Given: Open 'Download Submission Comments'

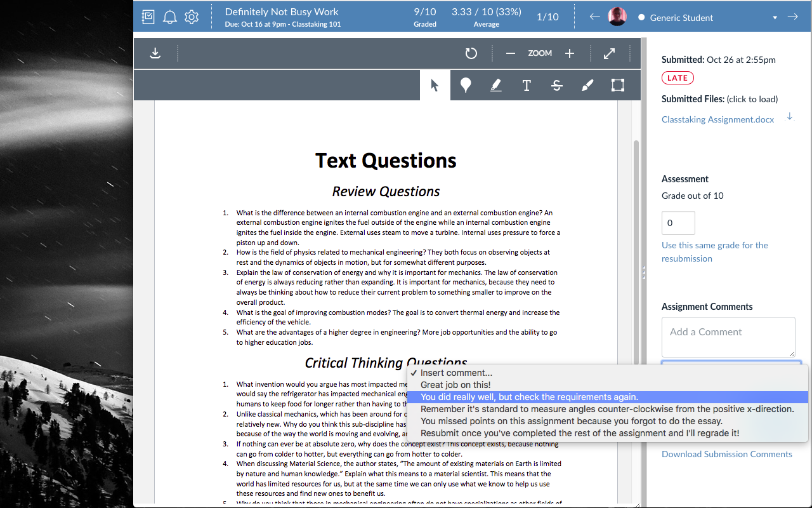Looking at the screenshot, I should [x=726, y=453].
